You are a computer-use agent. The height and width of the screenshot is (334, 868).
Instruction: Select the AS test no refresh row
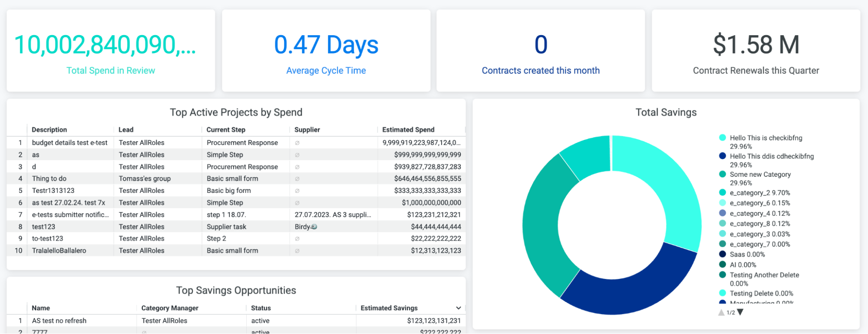click(59, 321)
